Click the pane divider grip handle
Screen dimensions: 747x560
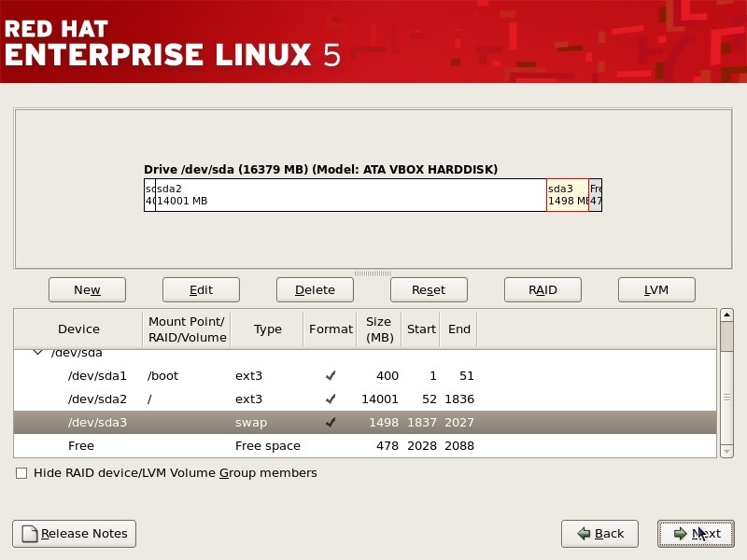pos(373,273)
